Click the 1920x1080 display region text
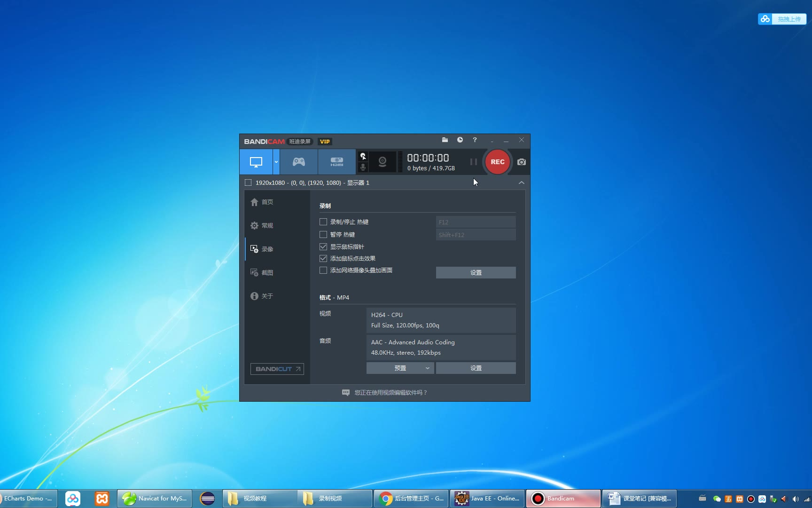The height and width of the screenshot is (508, 812). (312, 183)
